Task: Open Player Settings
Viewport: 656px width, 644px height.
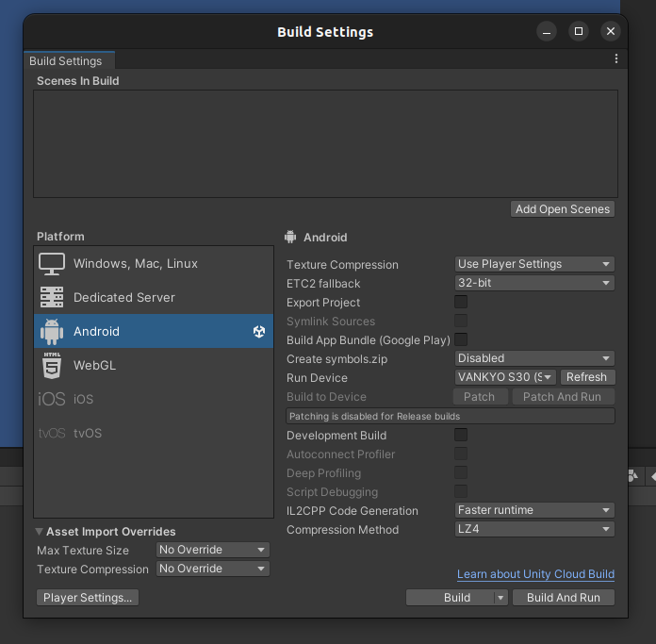Action: pos(88,598)
